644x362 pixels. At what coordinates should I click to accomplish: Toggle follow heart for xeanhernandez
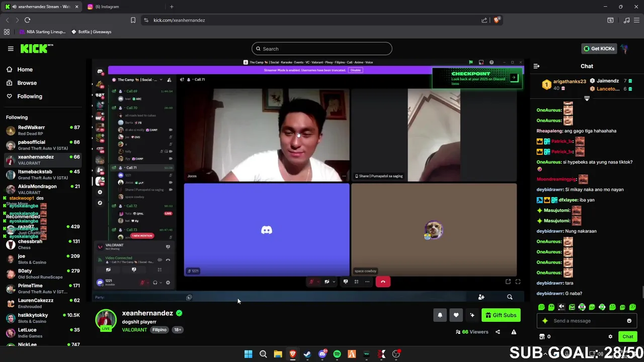(x=456, y=315)
